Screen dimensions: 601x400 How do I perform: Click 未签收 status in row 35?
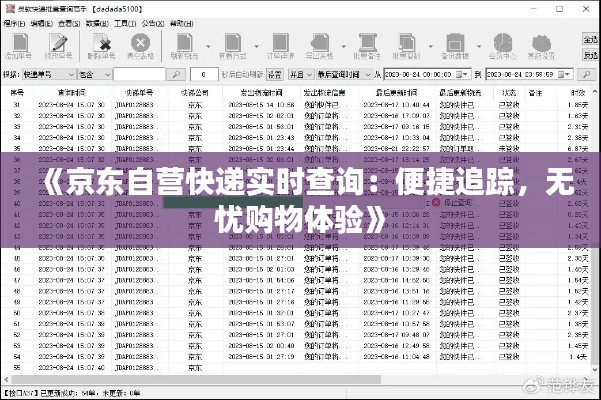tap(509, 149)
